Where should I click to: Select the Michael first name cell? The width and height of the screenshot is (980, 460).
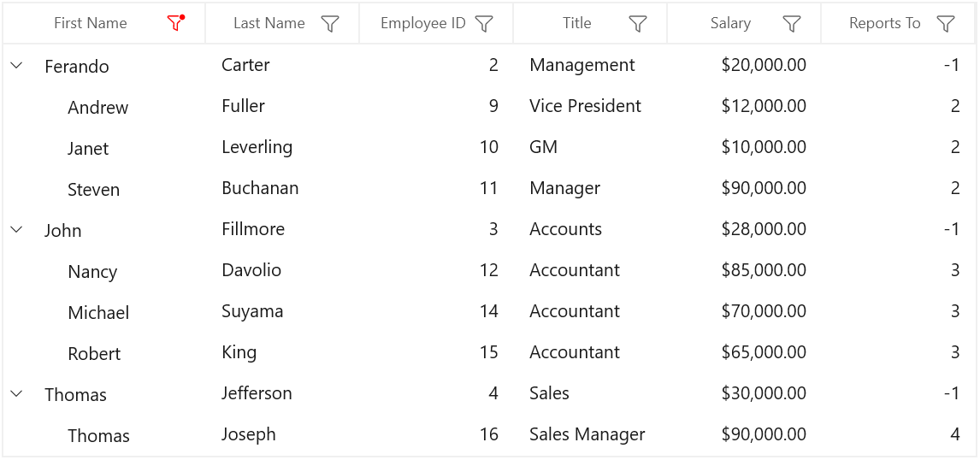98,312
